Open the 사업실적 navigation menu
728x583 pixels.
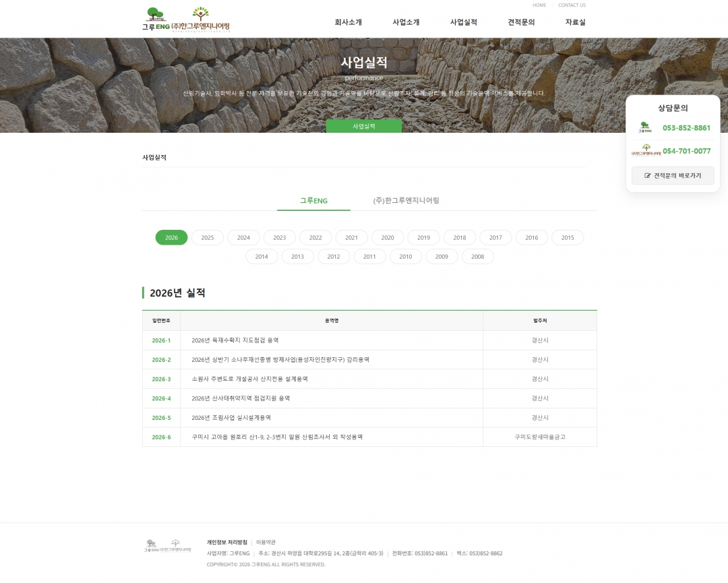[x=463, y=22]
